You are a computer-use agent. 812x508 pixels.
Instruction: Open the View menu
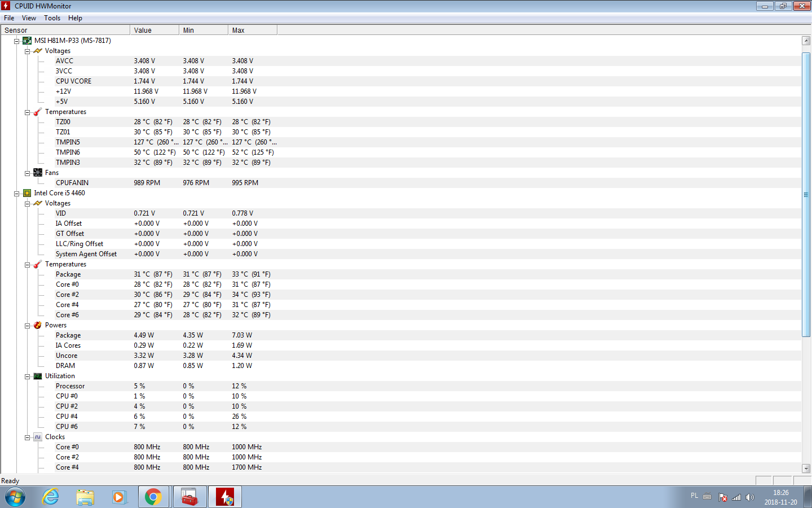(29, 18)
